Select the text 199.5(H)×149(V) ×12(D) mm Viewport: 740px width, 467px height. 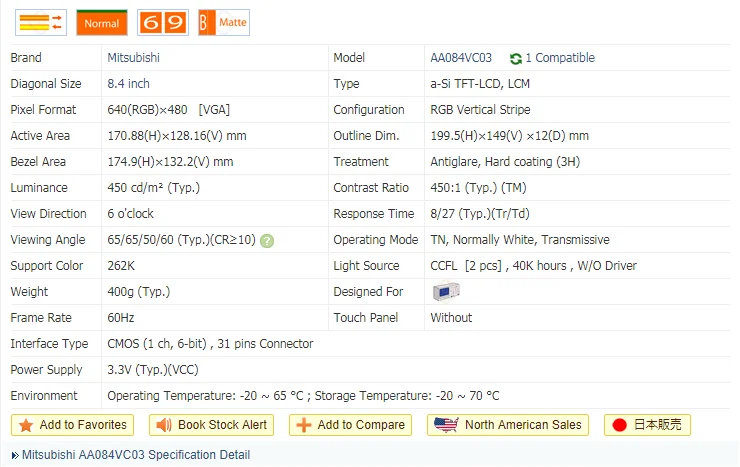pos(510,136)
